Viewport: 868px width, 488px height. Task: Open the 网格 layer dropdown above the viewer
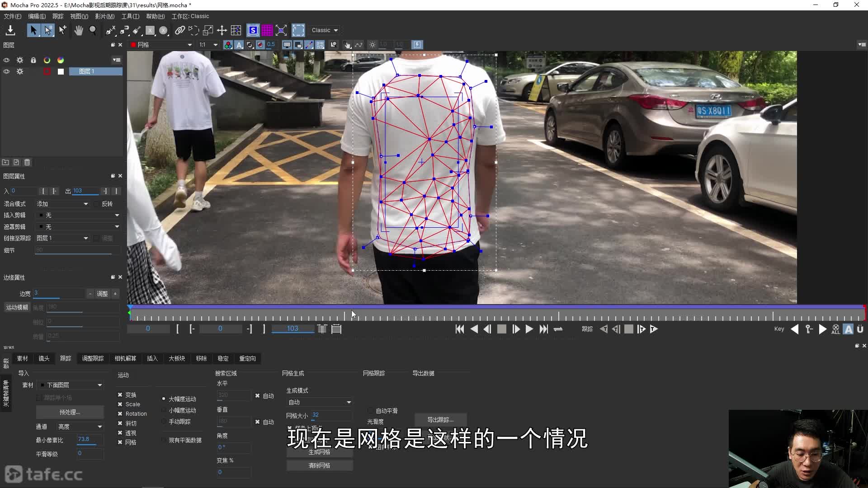pos(161,45)
